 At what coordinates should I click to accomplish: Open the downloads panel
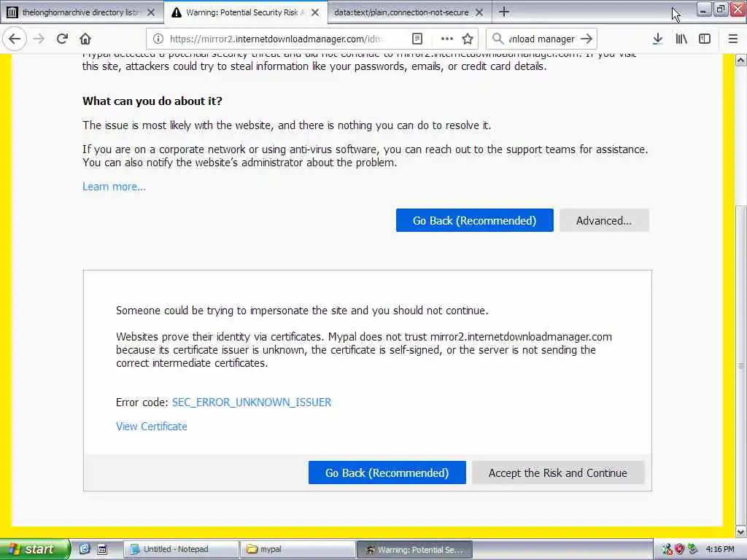(658, 39)
